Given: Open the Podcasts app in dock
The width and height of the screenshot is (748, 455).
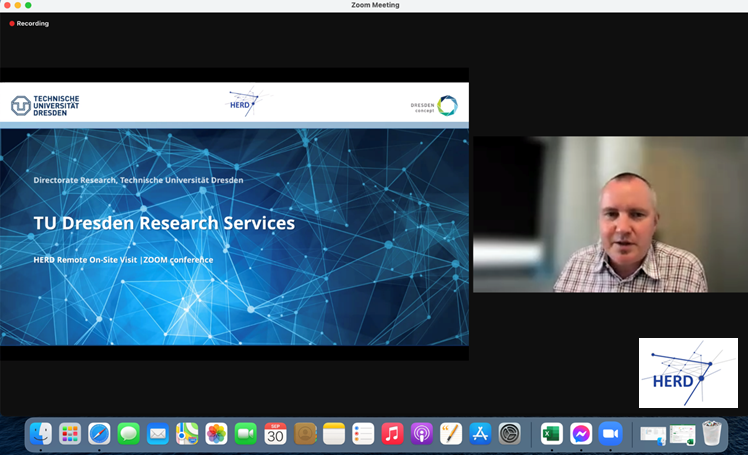Looking at the screenshot, I should [x=422, y=434].
